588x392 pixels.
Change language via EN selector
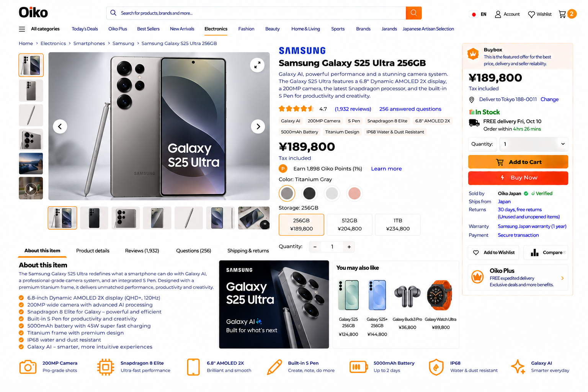pyautogui.click(x=478, y=15)
